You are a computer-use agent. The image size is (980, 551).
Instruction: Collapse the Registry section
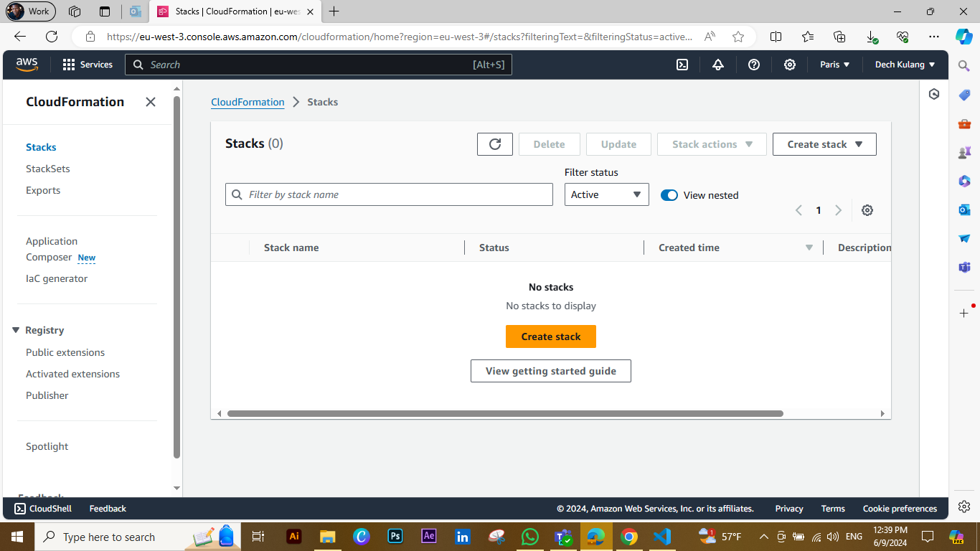point(16,330)
